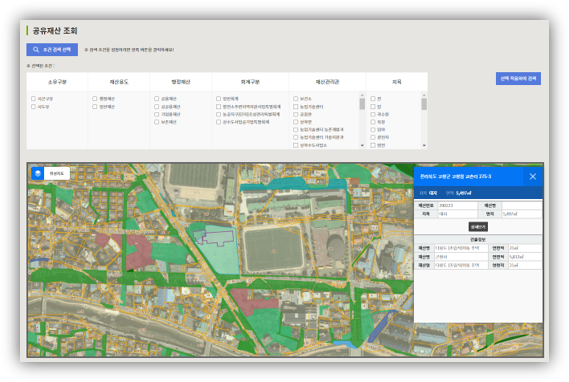The width and height of the screenshot is (569, 382).
Task: Check 일반재산 checkbox under 재산용도
Action: tap(95, 107)
